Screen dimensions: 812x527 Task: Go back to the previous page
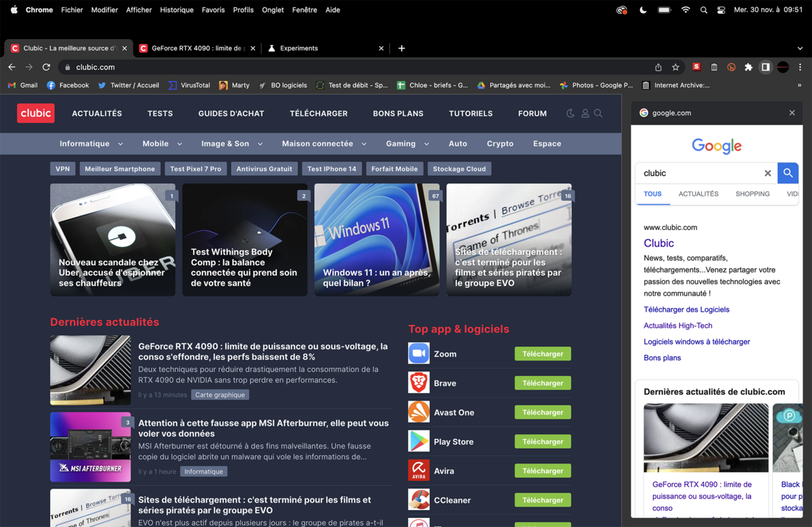click(x=12, y=67)
